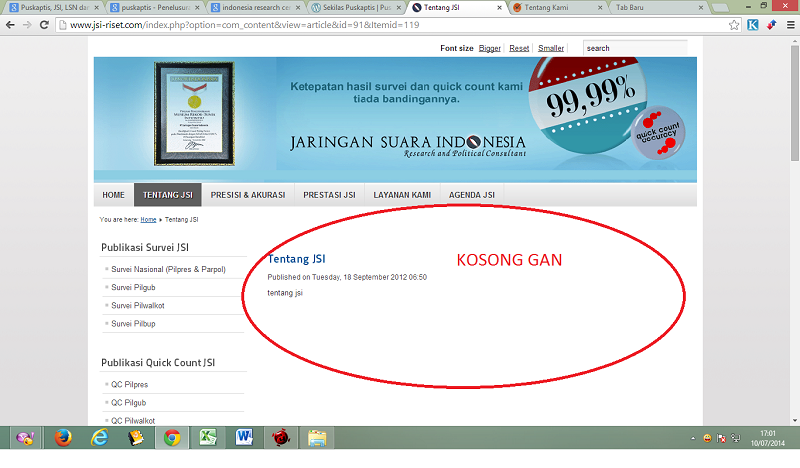Open LAYANAN KAMI menu item
Image resolution: width=800 pixels, height=468 pixels.
pyautogui.click(x=402, y=195)
